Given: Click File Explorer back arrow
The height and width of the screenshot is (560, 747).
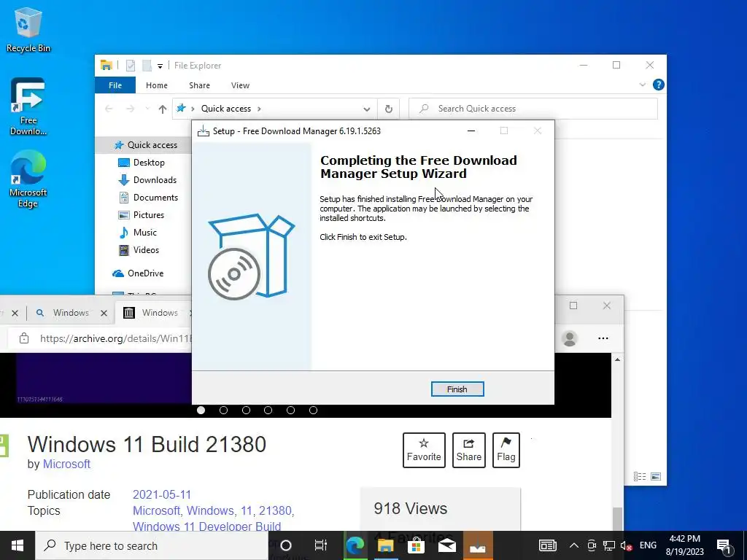Looking at the screenshot, I should pyautogui.click(x=109, y=109).
